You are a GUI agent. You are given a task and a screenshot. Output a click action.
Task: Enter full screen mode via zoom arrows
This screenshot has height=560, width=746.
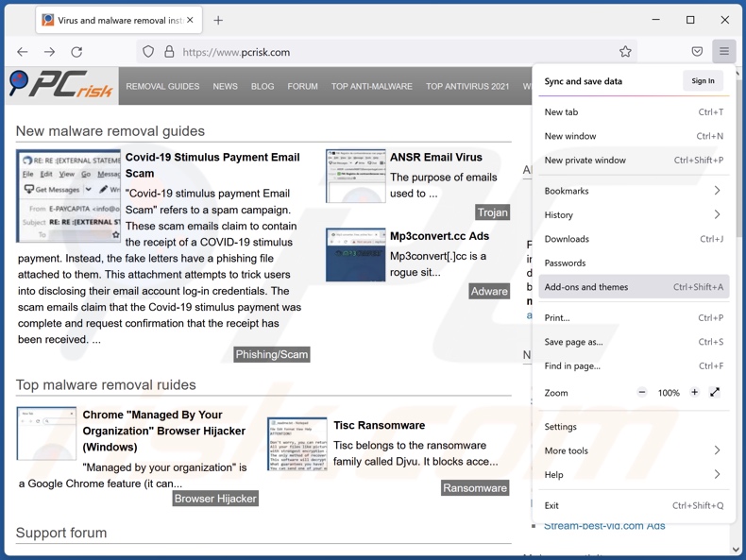pos(715,392)
